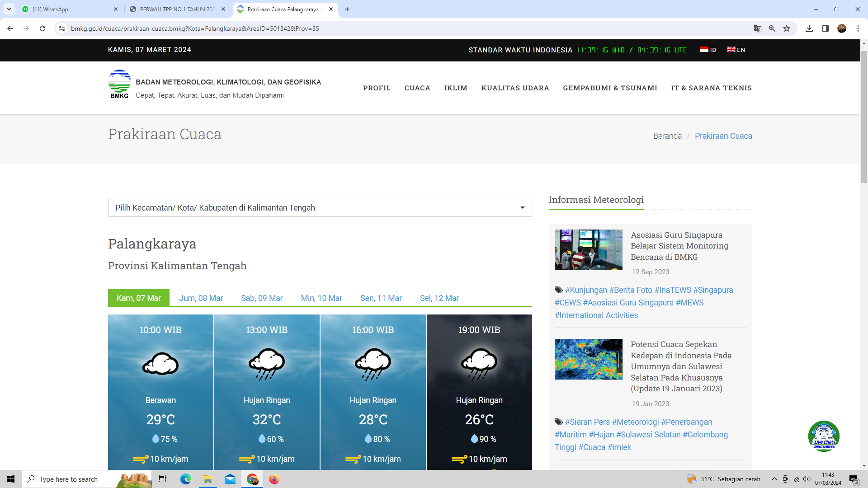Select the Min, 10 Mar tab
This screenshot has width=868, height=488.
[321, 298]
